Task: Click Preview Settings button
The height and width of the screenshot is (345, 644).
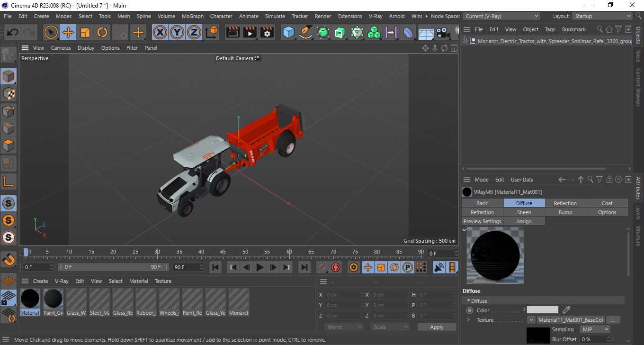Action: 483,221
